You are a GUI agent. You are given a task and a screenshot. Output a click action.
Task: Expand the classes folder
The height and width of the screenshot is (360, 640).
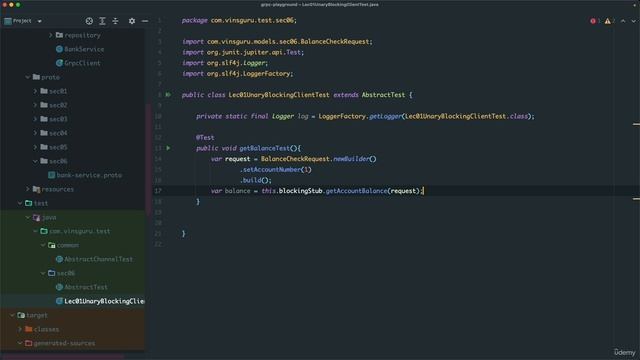[20, 329]
